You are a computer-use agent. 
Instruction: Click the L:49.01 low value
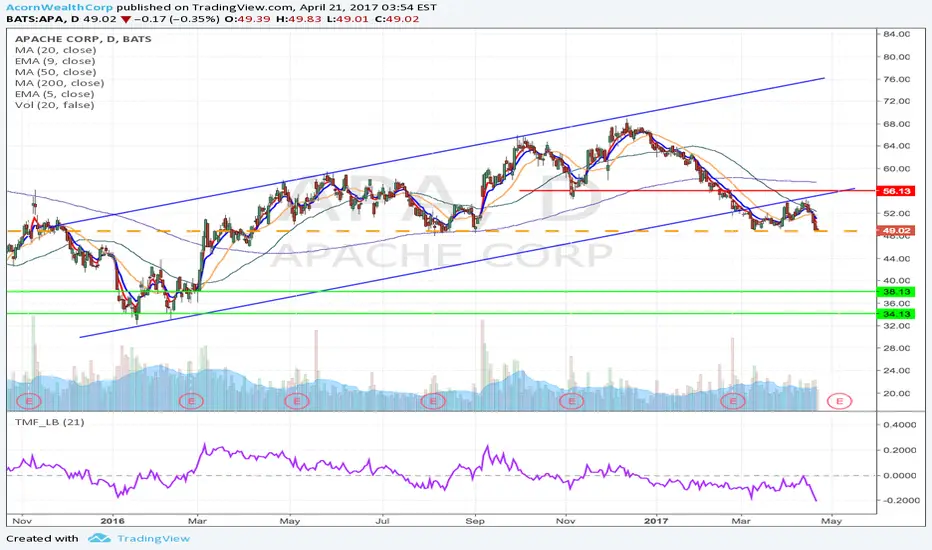[347, 19]
